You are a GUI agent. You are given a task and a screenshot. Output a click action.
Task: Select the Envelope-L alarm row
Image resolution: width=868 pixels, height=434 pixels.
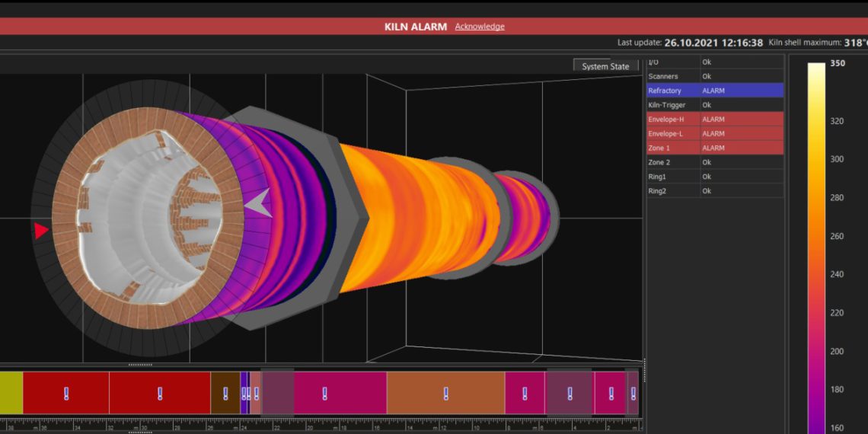[714, 134]
